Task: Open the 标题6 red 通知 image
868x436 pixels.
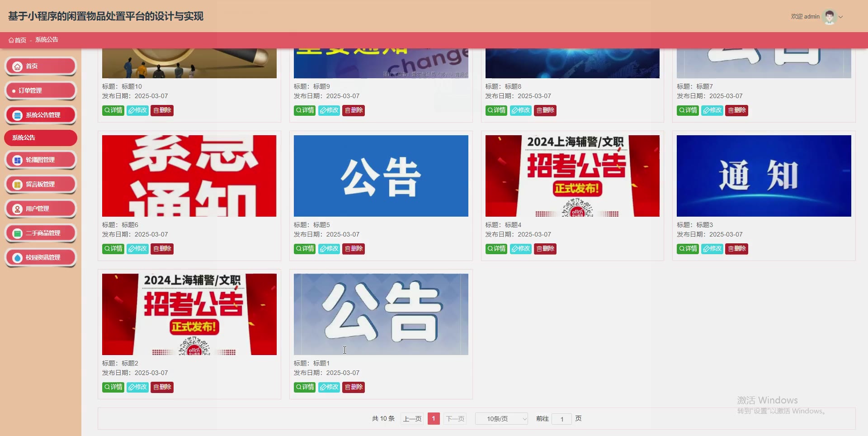Action: click(189, 176)
